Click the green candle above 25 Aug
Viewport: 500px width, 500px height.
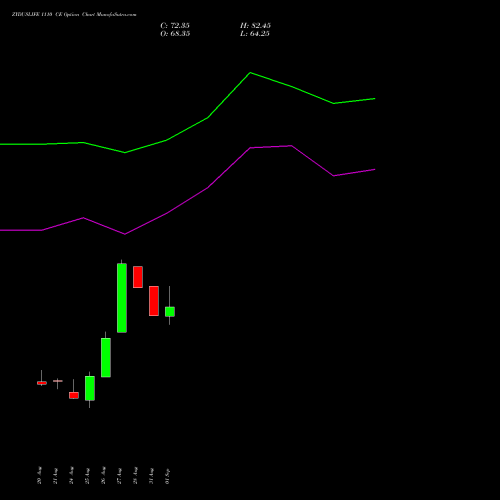(x=90, y=388)
